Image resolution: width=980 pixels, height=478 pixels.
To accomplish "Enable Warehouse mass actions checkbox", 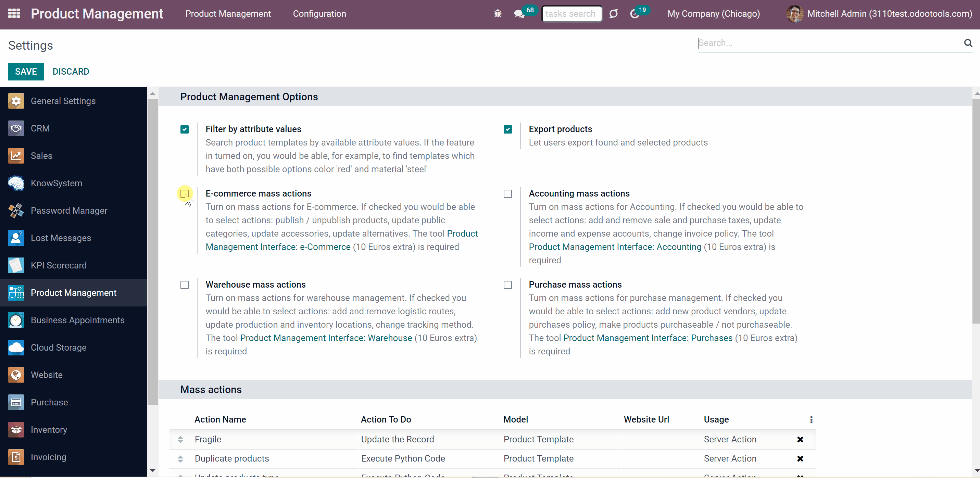I will point(185,285).
